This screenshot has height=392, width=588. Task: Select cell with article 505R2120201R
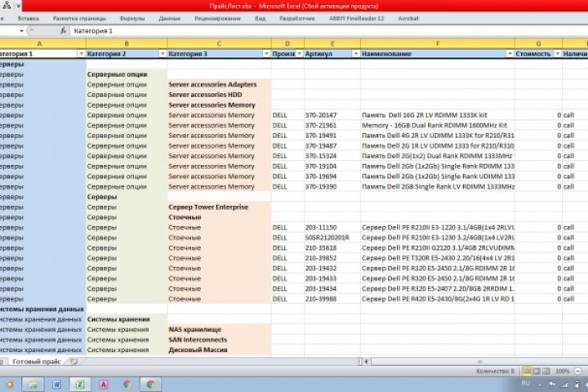(332, 238)
